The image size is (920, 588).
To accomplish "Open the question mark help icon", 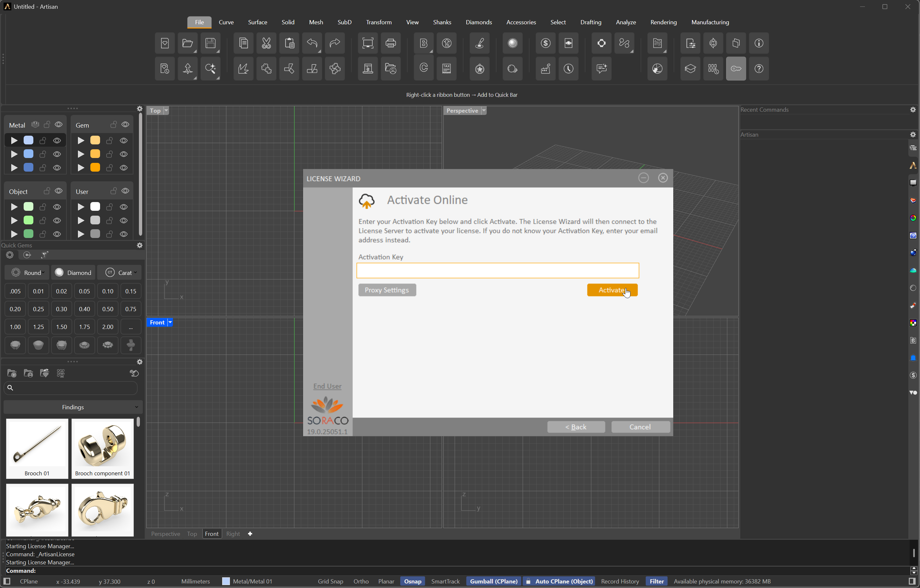I will [x=759, y=69].
